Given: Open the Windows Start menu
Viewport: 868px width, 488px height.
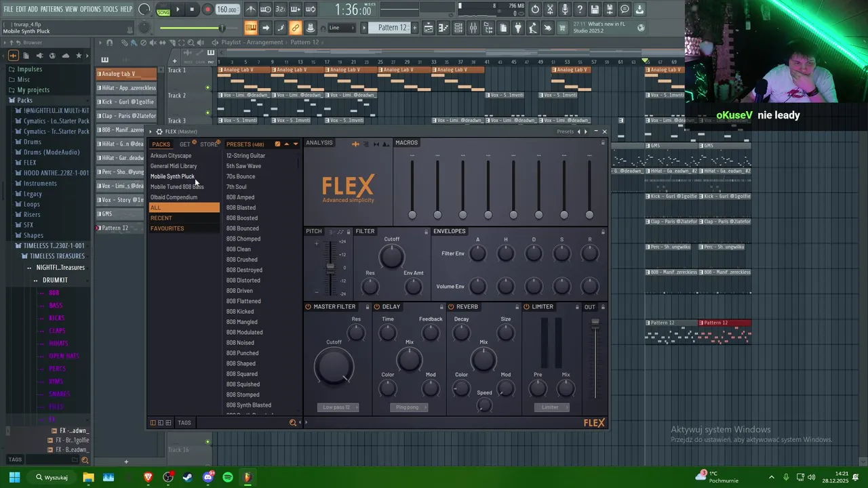Looking at the screenshot, I should tap(14, 477).
